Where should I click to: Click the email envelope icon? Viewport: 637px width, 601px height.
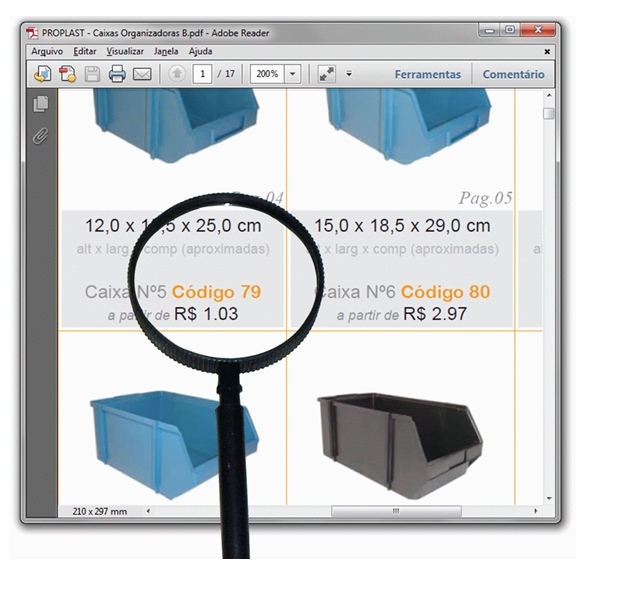click(x=142, y=74)
